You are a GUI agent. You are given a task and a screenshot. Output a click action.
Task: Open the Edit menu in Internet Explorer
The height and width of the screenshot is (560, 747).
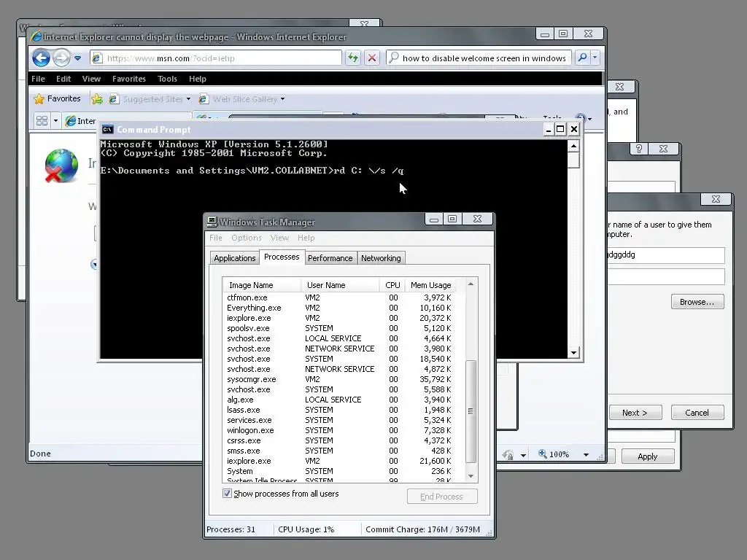[x=63, y=79]
